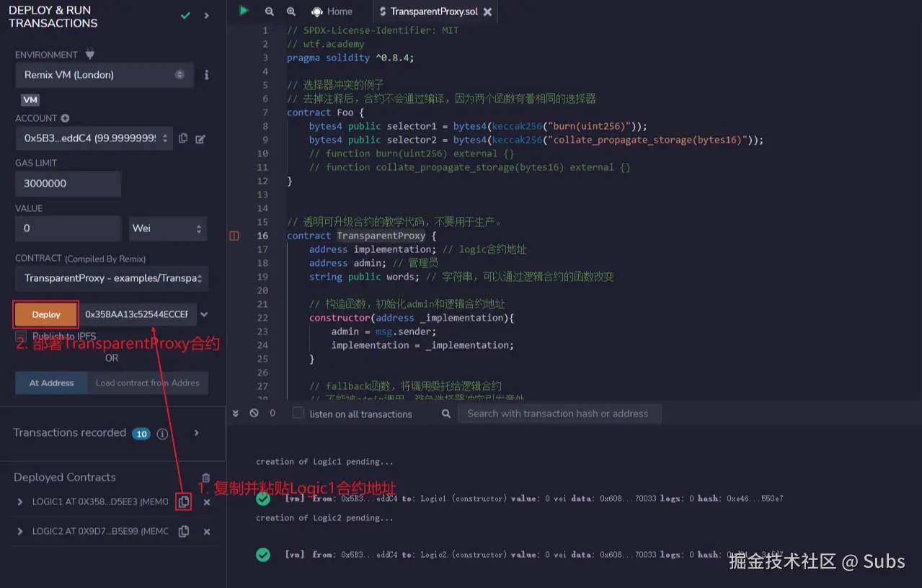Open the TransparentProxy contract selector
The image size is (922, 588).
pos(112,277)
